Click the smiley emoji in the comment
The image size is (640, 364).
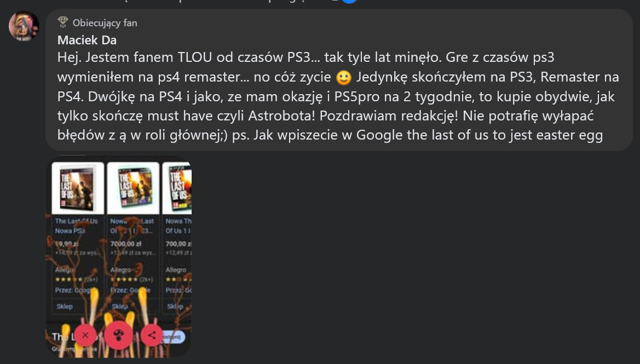[x=344, y=77]
